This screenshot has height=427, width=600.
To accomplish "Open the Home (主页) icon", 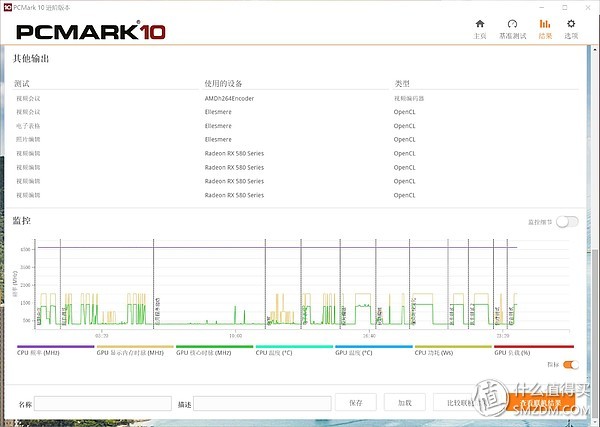I will tap(480, 24).
